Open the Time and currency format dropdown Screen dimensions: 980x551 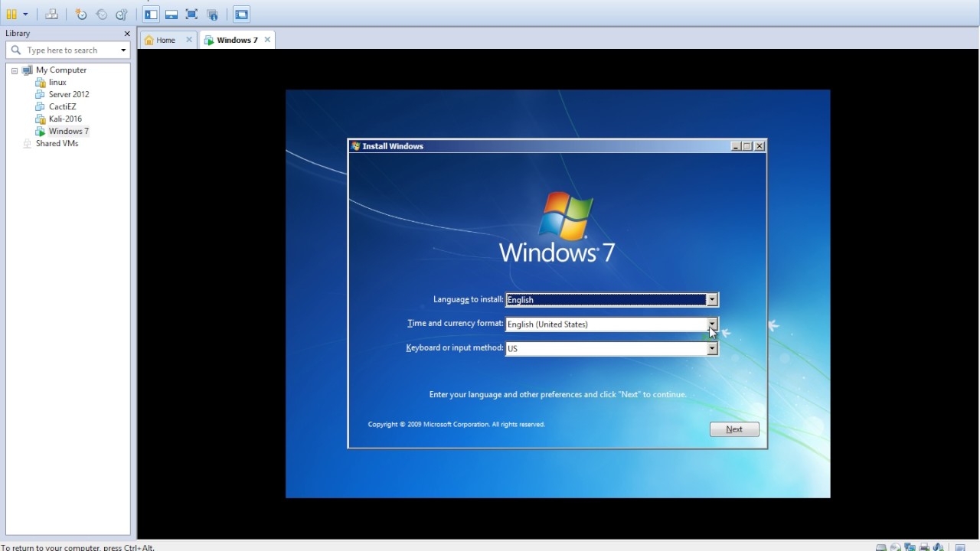712,324
